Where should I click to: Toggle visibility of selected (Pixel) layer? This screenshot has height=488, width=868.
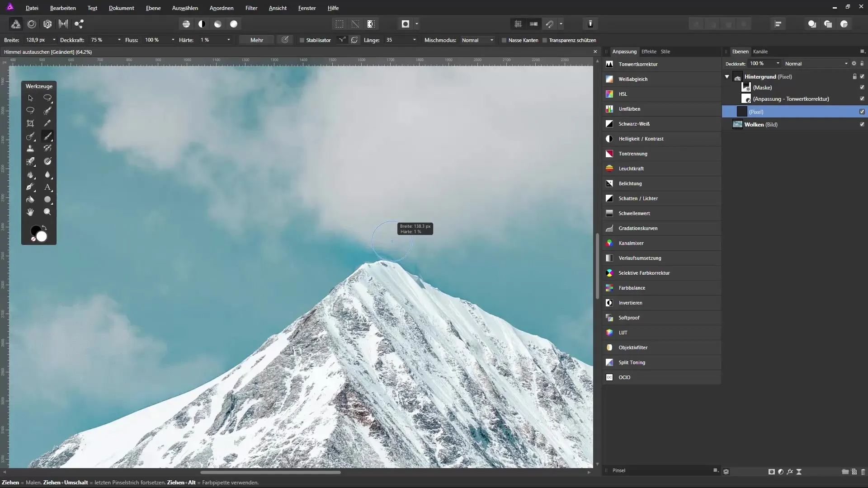pyautogui.click(x=862, y=112)
